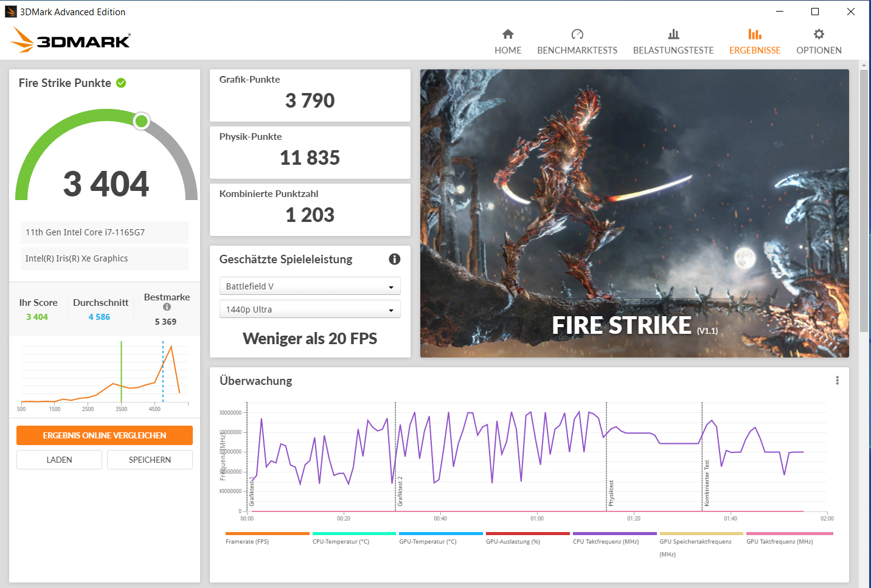Switch to OPTIONEN tab label
Screen dimensions: 871x588
tap(819, 50)
